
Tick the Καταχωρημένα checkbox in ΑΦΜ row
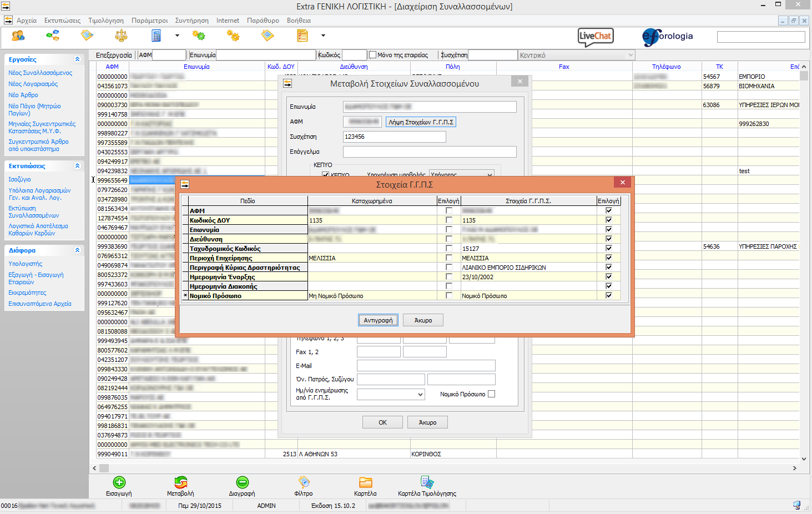pyautogui.click(x=449, y=211)
